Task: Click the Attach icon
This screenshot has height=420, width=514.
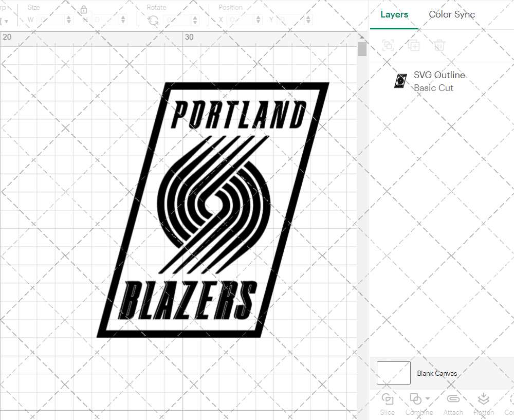Action: (x=453, y=404)
